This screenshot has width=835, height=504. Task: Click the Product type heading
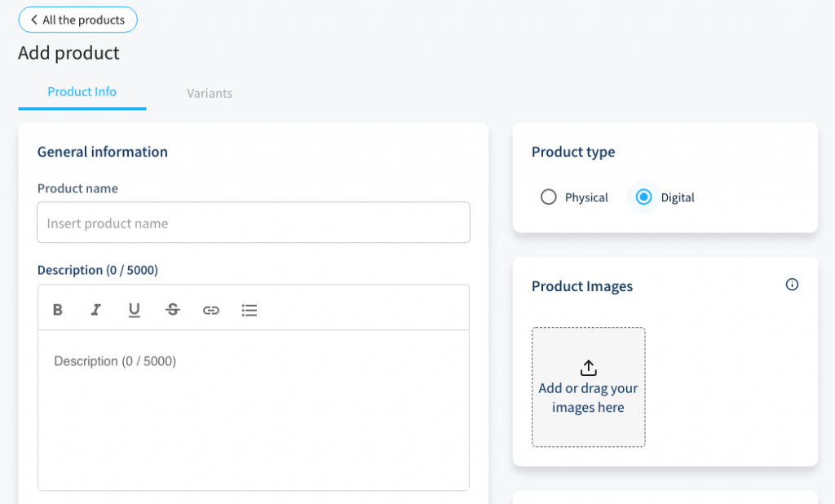click(x=573, y=152)
